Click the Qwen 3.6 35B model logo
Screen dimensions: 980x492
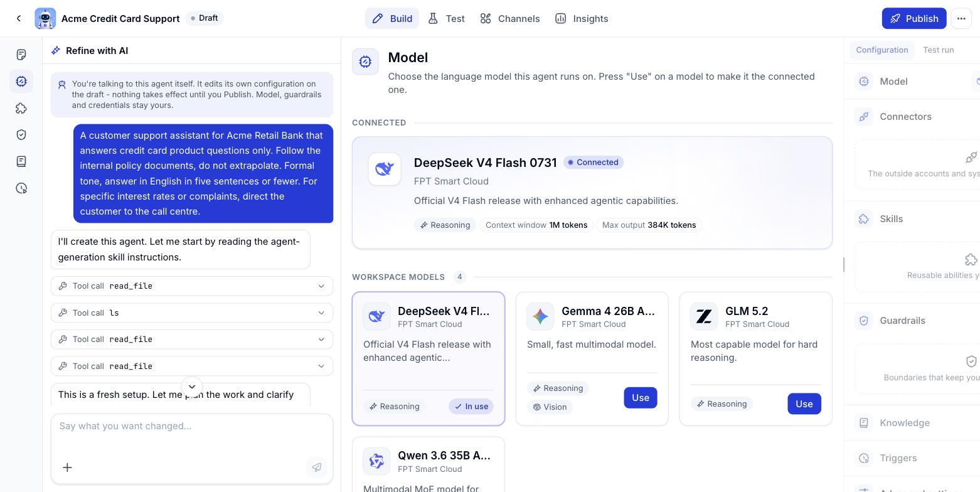coord(376,461)
